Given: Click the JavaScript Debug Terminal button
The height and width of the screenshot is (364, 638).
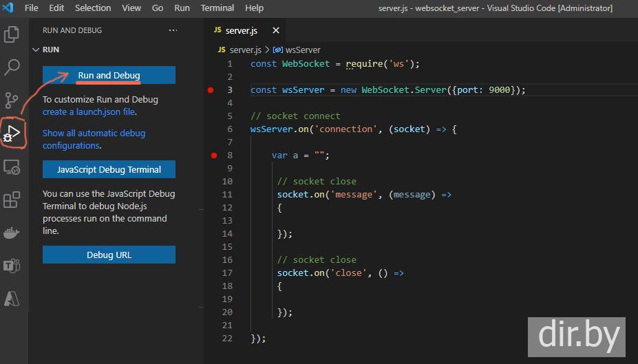Looking at the screenshot, I should coord(109,169).
